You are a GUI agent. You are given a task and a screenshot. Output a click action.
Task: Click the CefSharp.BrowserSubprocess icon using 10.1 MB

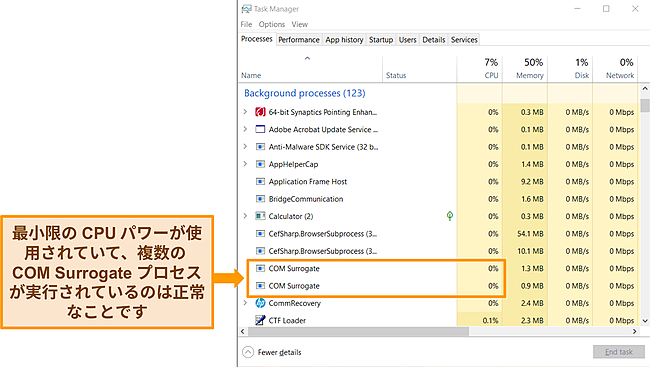coord(260,251)
